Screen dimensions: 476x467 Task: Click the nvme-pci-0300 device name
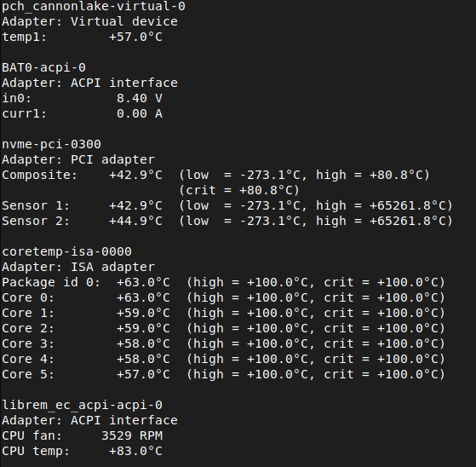pyautogui.click(x=52, y=145)
